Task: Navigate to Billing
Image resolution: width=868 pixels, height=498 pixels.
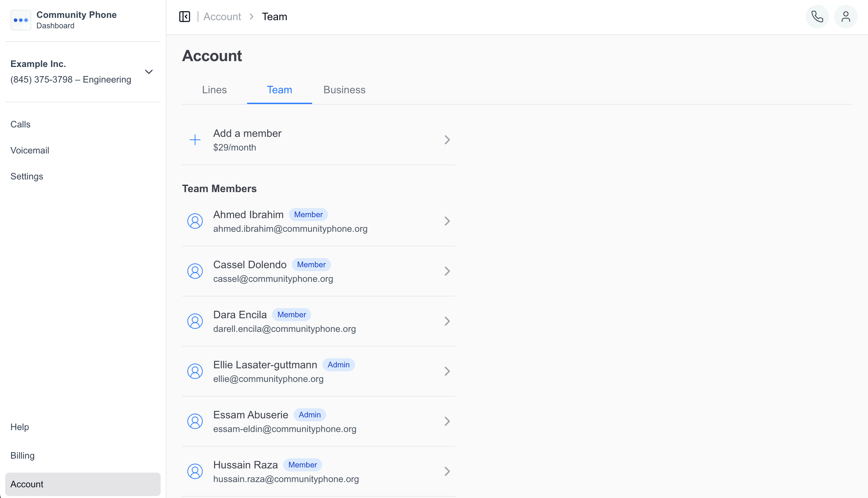Action: 22,455
